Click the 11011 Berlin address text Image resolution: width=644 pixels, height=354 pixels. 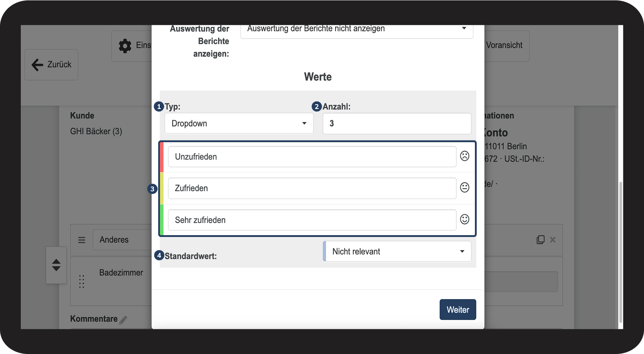coord(506,146)
